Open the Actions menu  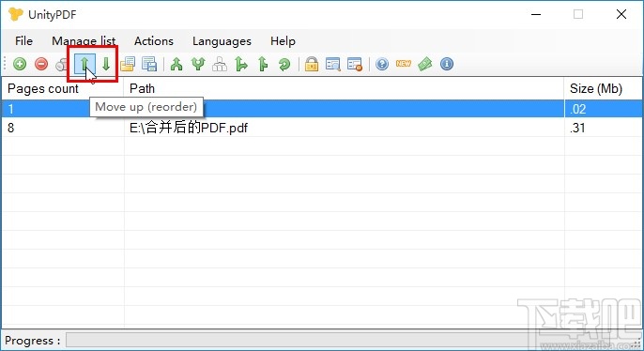pos(154,41)
